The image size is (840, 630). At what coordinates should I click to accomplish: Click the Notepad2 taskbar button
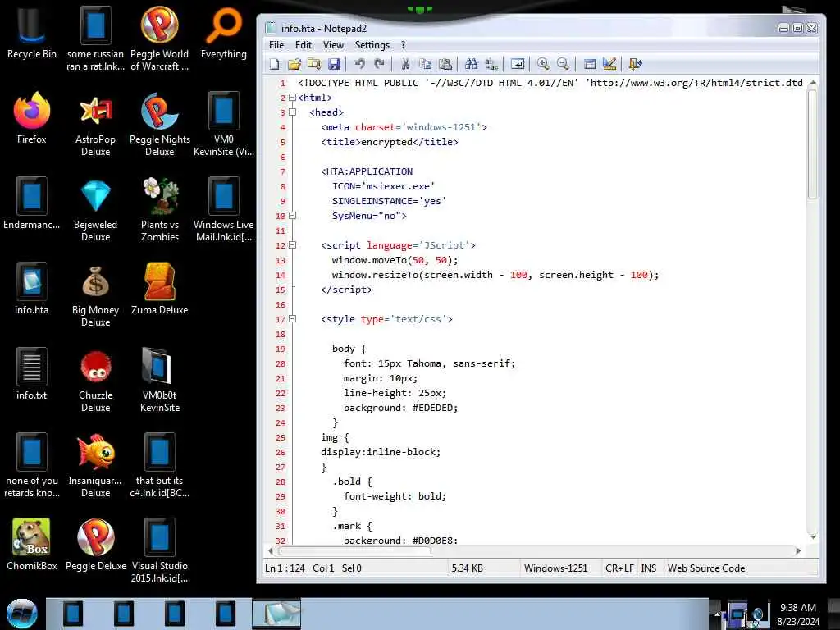click(276, 614)
